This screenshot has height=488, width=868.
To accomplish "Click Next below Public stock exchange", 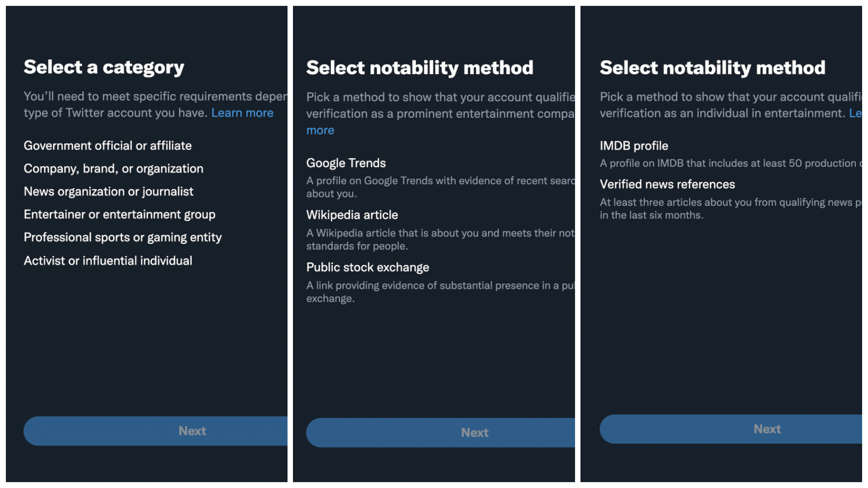I will [x=440, y=433].
